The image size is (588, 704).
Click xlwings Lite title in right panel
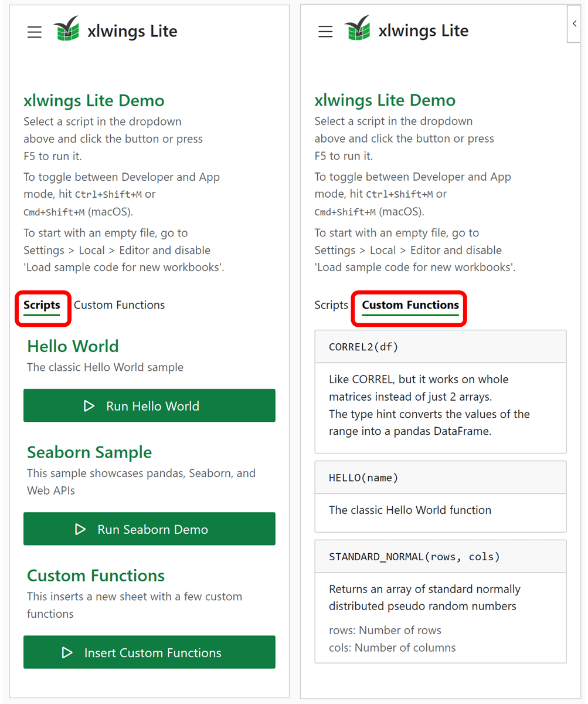423,31
